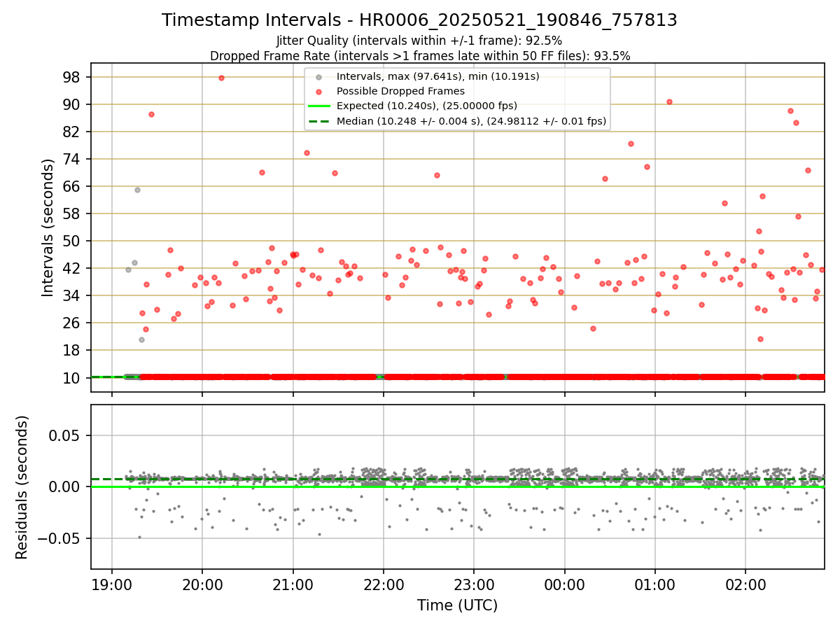Click the y-axis tick label 42
This screenshot has height=630, width=840.
73,268
